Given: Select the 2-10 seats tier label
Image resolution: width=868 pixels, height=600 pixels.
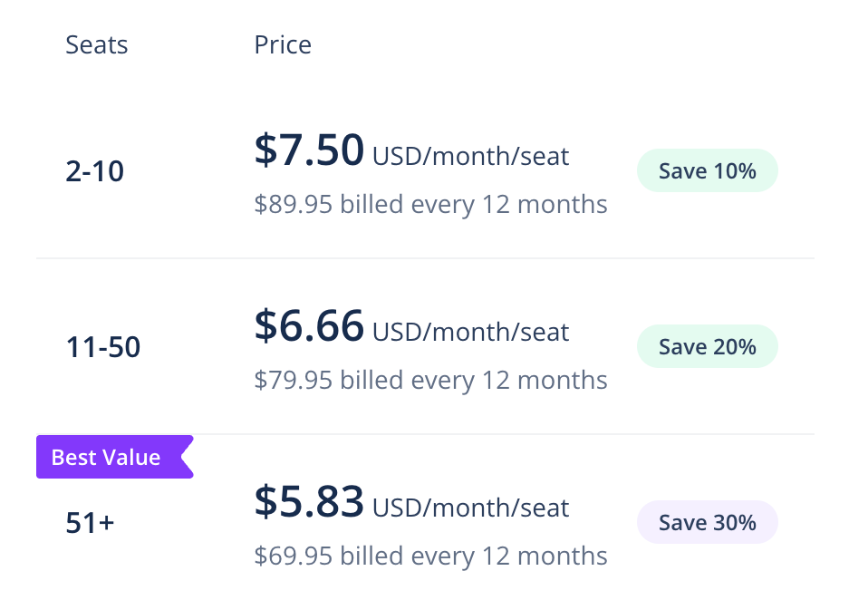Looking at the screenshot, I should tap(95, 171).
